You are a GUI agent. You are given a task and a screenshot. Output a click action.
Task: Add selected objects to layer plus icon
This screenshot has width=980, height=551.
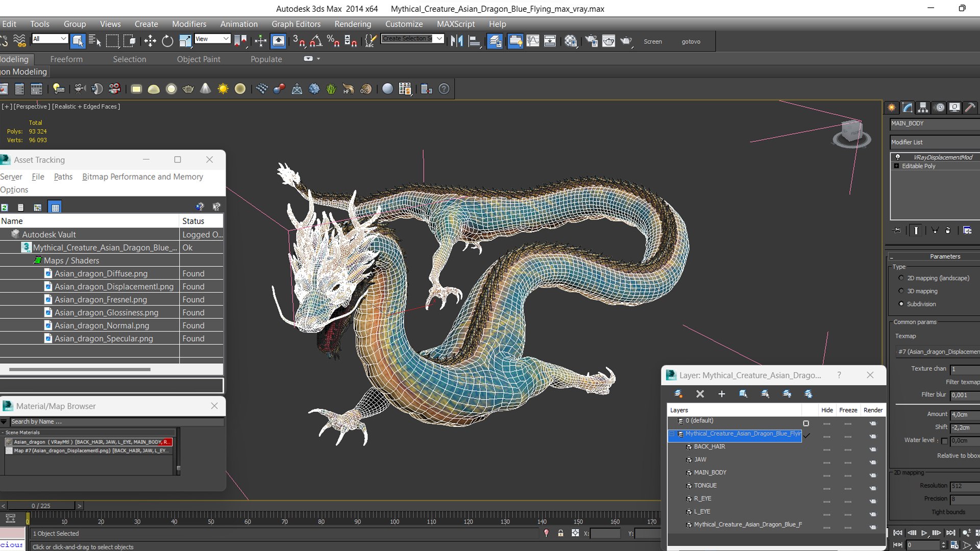point(721,393)
